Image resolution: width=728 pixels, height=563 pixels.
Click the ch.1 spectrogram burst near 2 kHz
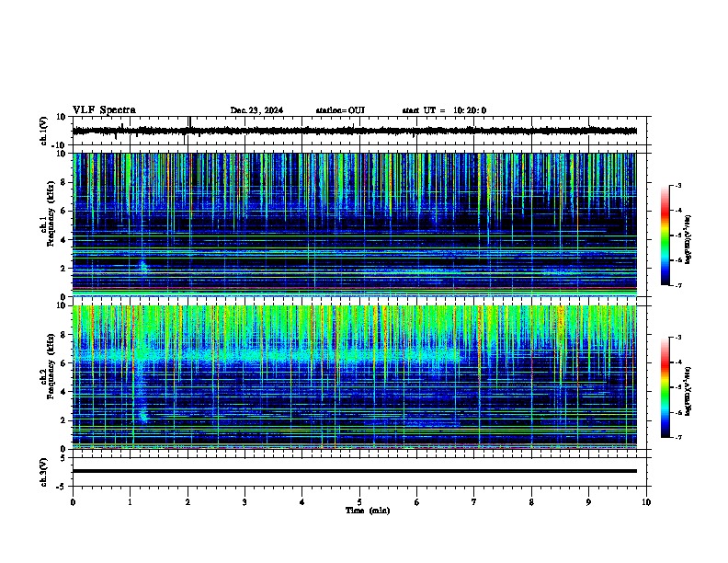[x=143, y=267]
